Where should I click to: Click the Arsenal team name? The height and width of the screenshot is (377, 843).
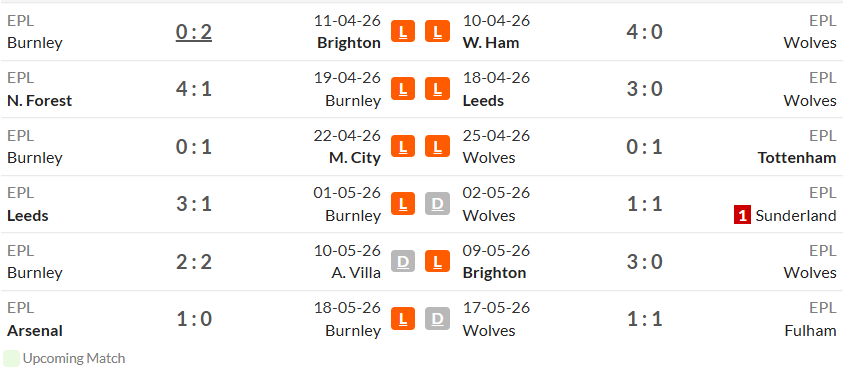pyautogui.click(x=35, y=331)
